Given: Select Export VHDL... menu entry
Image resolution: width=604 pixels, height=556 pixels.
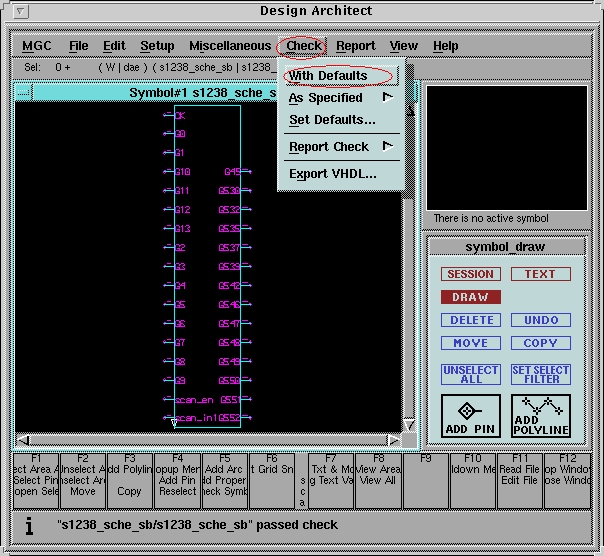Looking at the screenshot, I should point(332,174).
